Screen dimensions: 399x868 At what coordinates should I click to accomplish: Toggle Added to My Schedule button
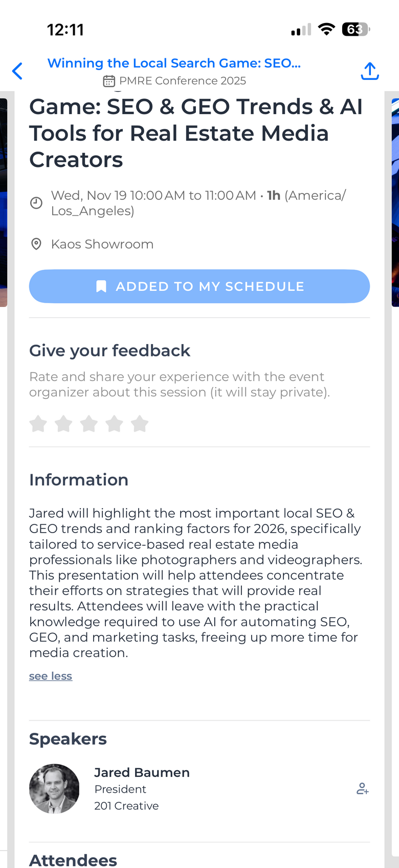tap(199, 286)
